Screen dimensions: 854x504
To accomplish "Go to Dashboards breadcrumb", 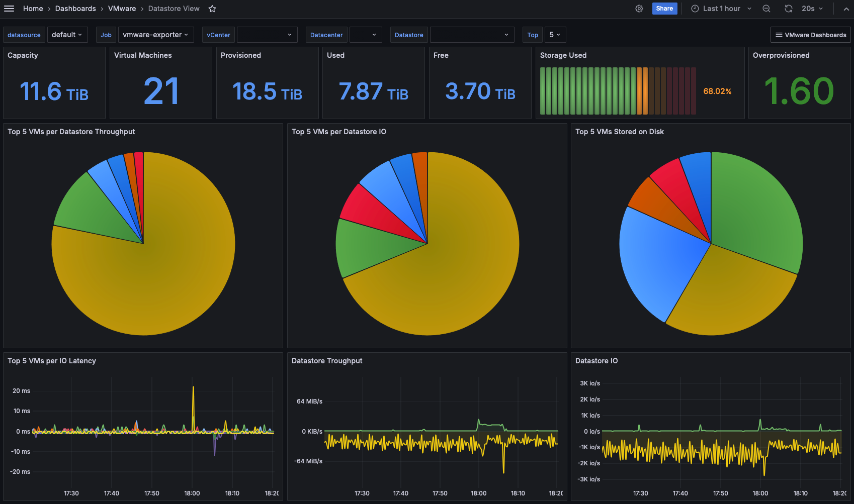I will pos(75,9).
